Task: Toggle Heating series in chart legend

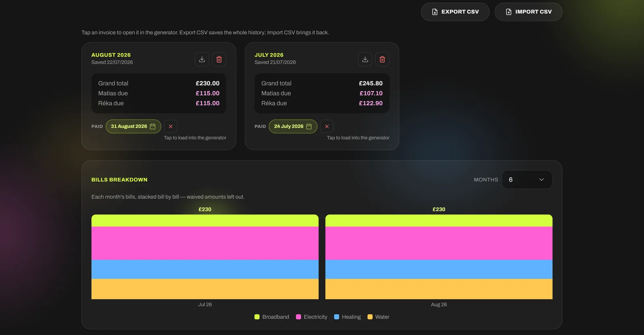Action: point(347,317)
